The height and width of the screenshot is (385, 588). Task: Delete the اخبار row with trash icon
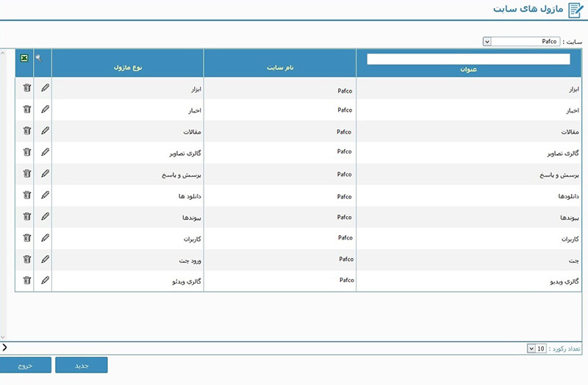pos(27,109)
